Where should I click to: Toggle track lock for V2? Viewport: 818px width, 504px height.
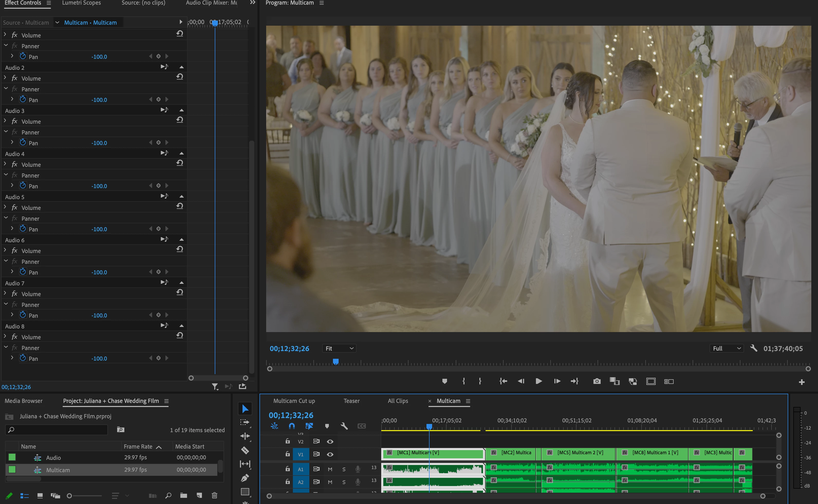[287, 441]
